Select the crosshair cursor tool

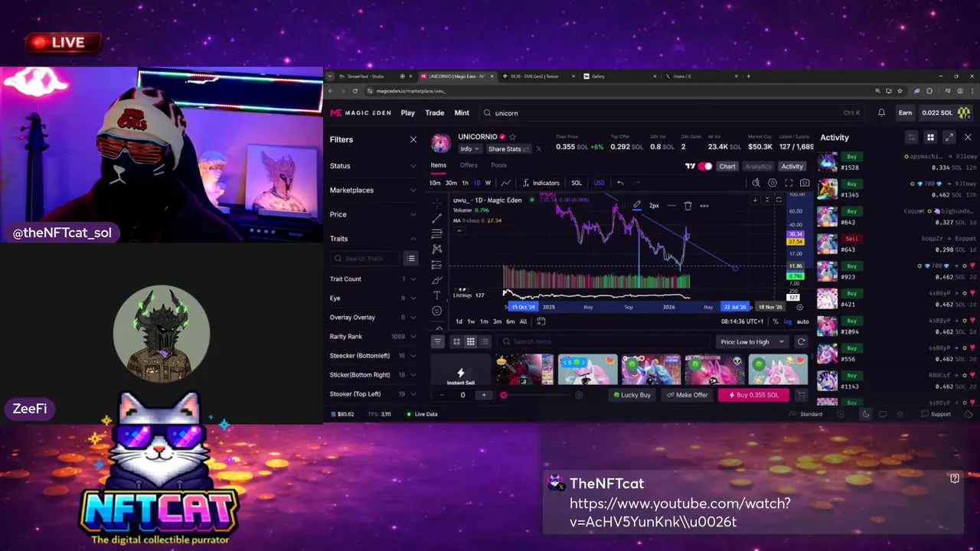(x=436, y=203)
